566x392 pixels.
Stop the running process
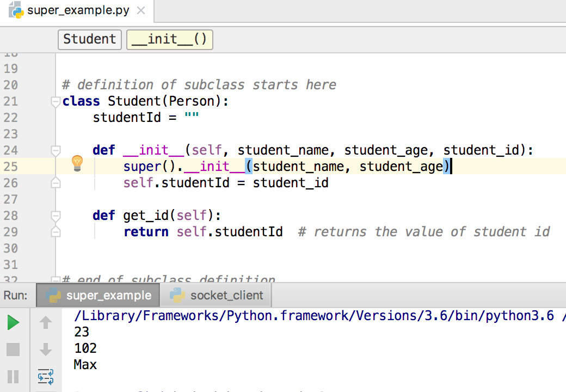tap(14, 348)
